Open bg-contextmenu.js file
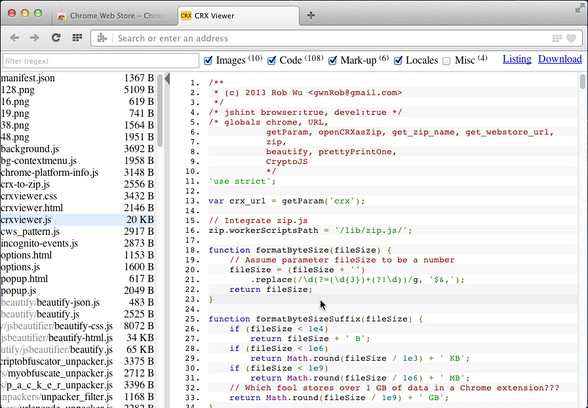The width and height of the screenshot is (588, 408). [x=77, y=161]
